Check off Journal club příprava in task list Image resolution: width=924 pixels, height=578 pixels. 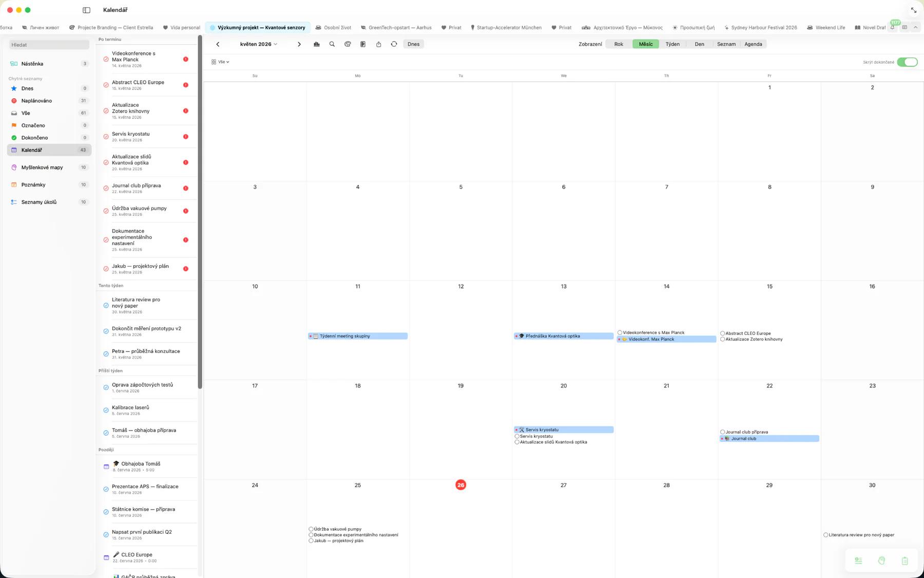click(x=106, y=188)
